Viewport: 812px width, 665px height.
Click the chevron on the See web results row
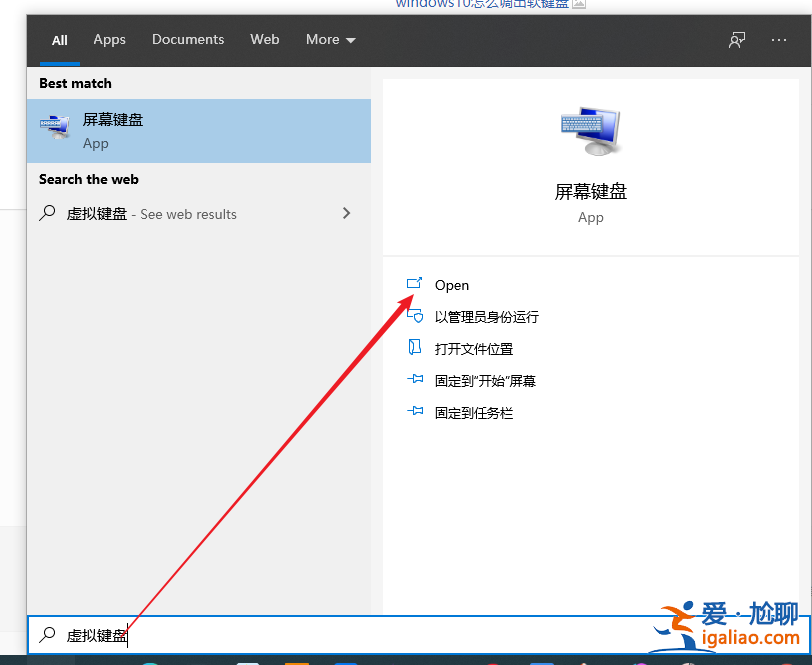[x=346, y=213]
